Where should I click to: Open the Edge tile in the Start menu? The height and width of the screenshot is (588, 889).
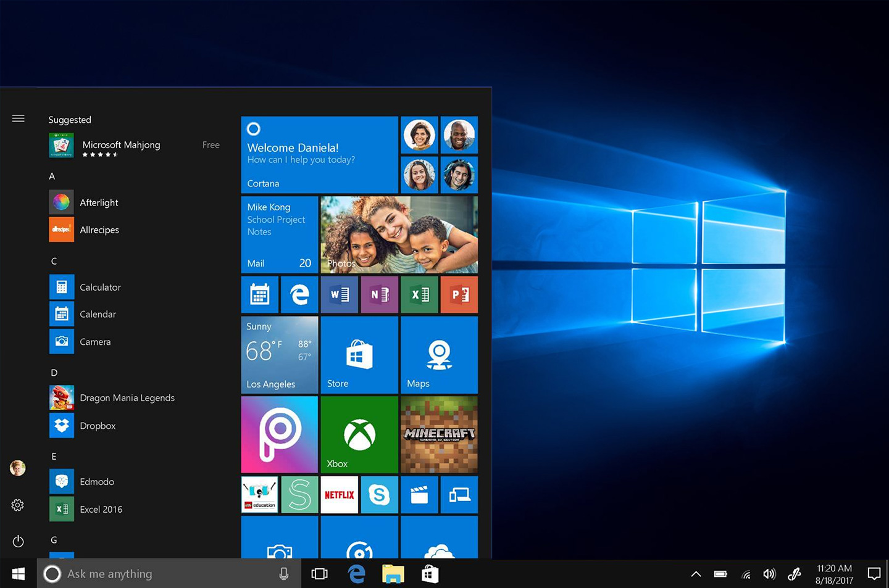pyautogui.click(x=299, y=295)
